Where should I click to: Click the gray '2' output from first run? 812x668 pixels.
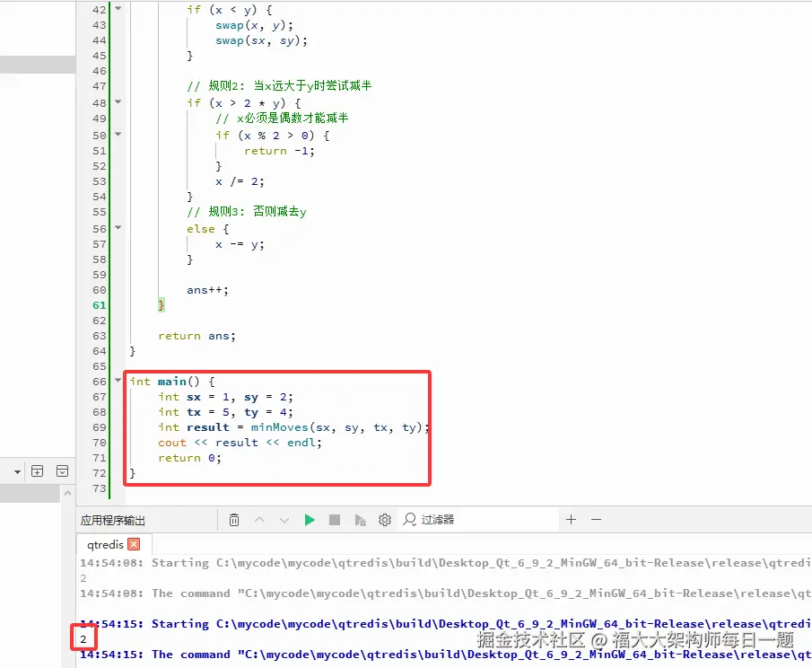pos(83,578)
